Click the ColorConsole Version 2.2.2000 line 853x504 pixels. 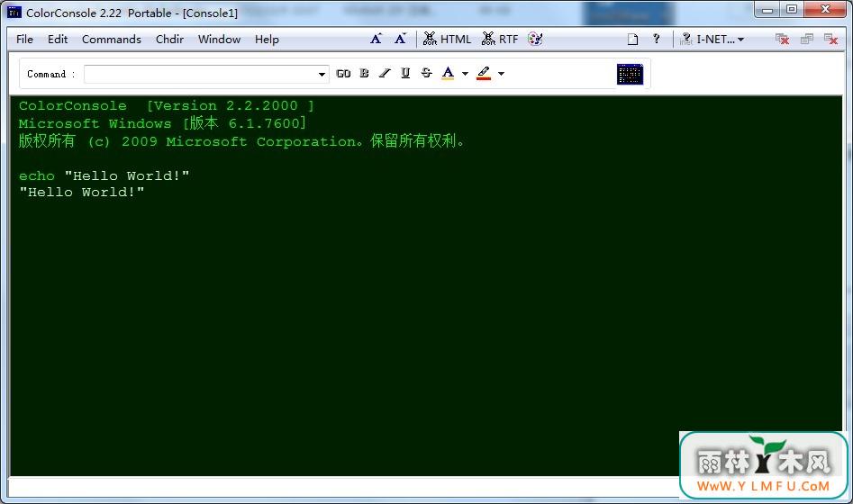pos(167,105)
